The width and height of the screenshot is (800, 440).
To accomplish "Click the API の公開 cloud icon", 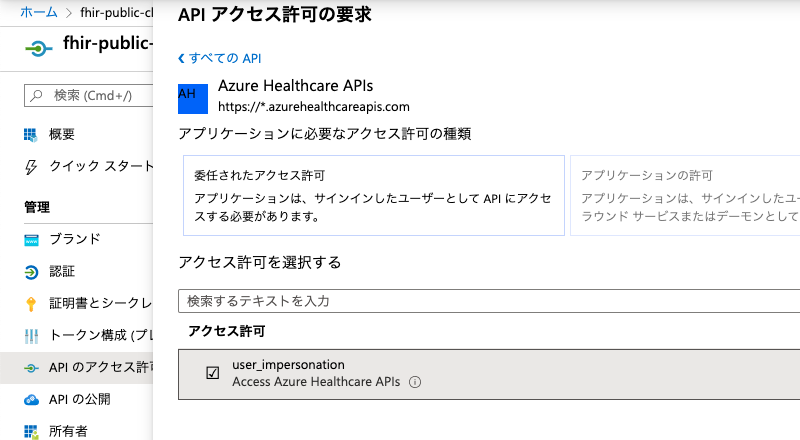I will [31, 400].
